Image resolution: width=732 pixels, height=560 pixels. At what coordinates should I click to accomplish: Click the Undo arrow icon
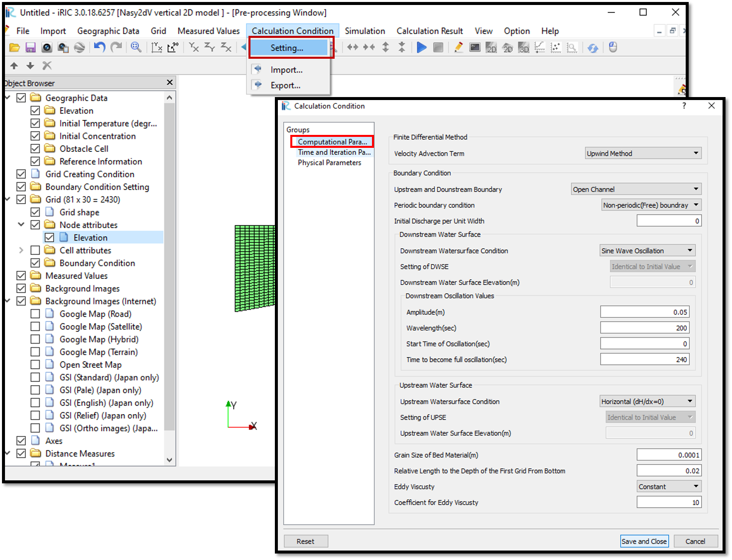tap(100, 47)
